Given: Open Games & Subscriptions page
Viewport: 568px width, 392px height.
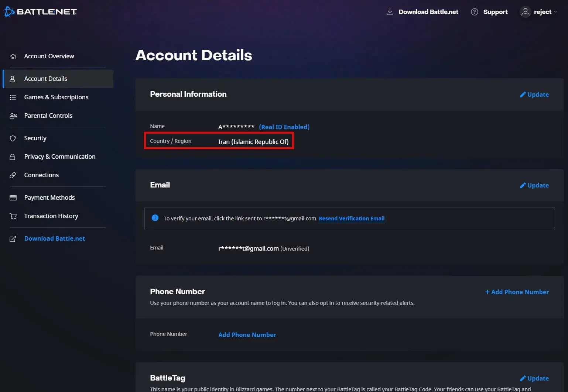Looking at the screenshot, I should click(56, 97).
